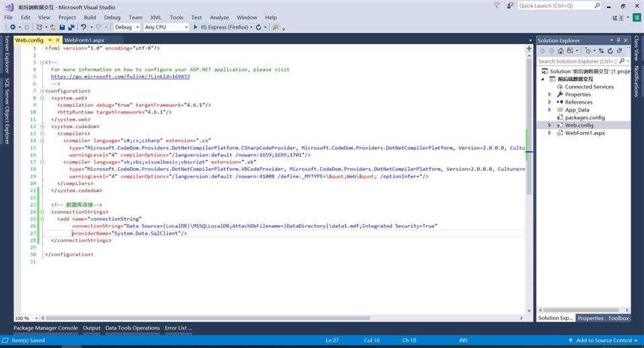
Task: Start debugging with green play icon
Action: [195, 27]
